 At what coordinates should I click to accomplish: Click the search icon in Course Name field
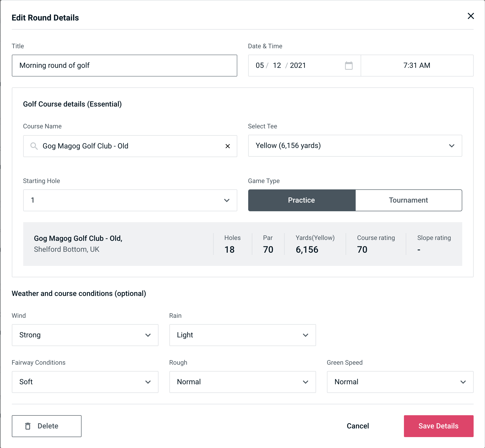pos(34,146)
